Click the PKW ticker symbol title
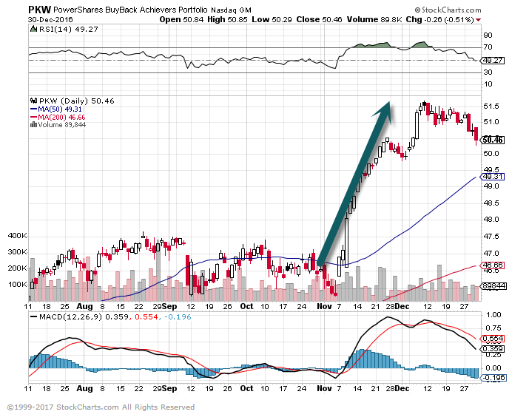 [39, 10]
